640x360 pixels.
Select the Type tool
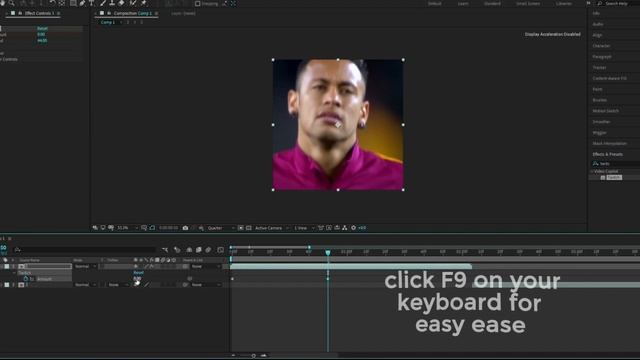click(91, 3)
